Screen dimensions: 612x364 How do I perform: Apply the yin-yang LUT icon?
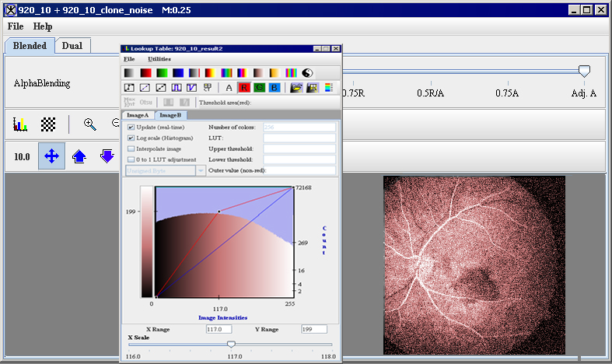click(x=306, y=72)
